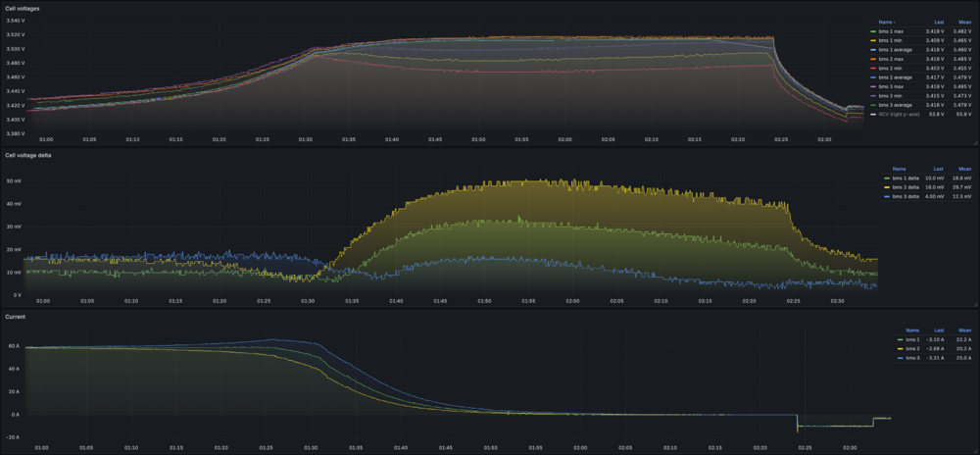Sort Current legend by Mean
Image resolution: width=980 pixels, height=455 pixels.
pyautogui.click(x=966, y=330)
